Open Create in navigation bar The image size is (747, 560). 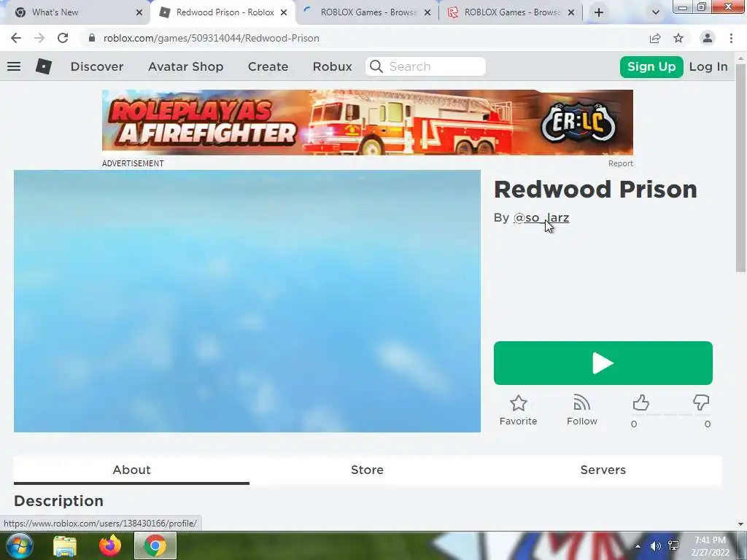(x=268, y=66)
